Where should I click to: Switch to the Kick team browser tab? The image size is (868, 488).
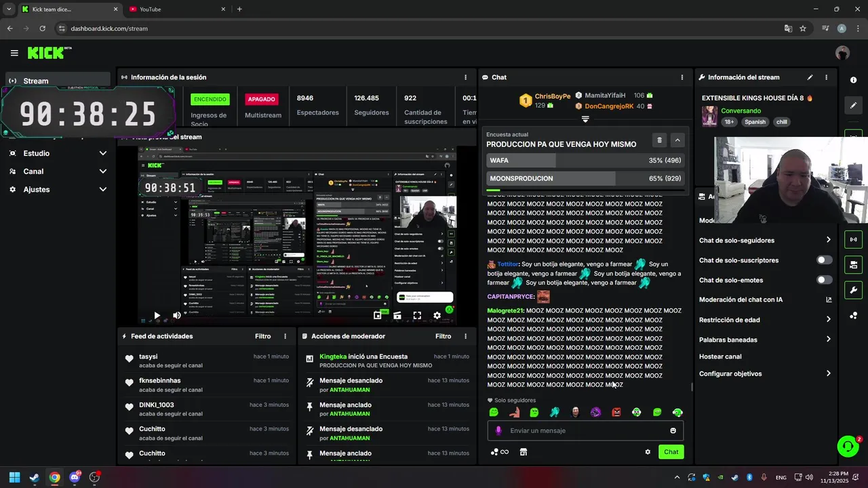coord(69,9)
